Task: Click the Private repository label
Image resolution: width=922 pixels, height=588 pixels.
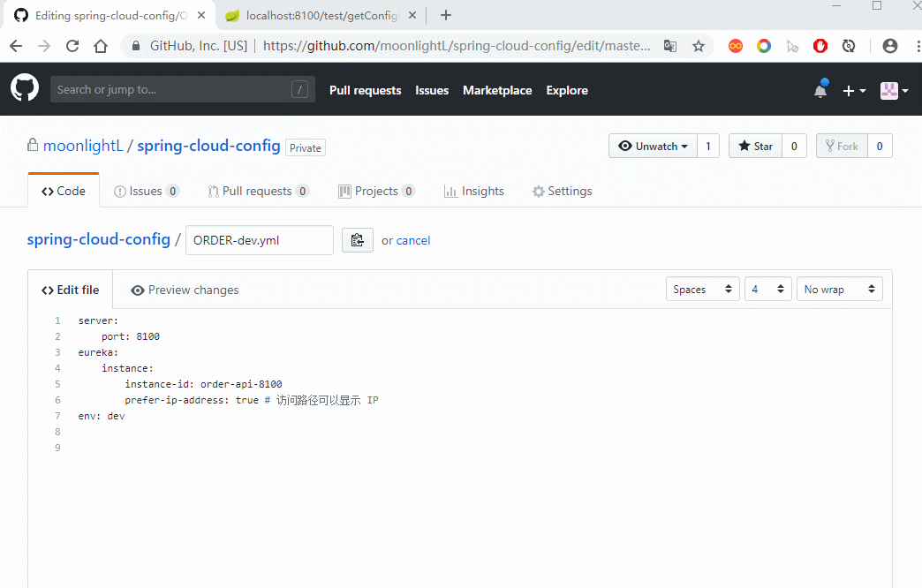Action: coord(306,147)
